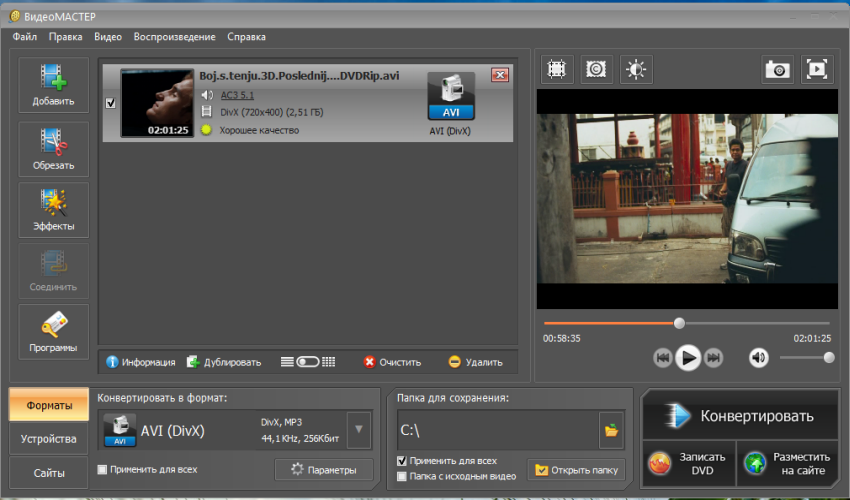This screenshot has height=500, width=850.
Task: Play the video preview
Action: click(x=688, y=358)
